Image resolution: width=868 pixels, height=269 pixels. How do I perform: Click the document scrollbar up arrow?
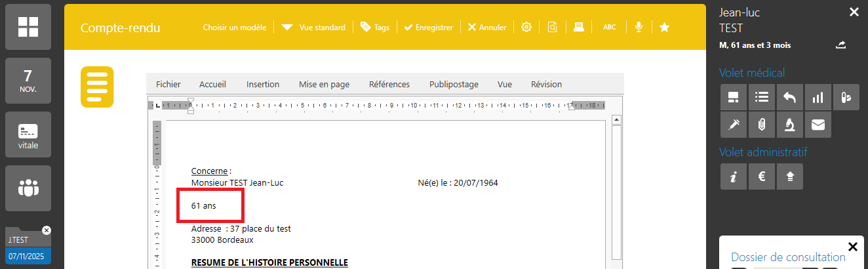pos(616,119)
